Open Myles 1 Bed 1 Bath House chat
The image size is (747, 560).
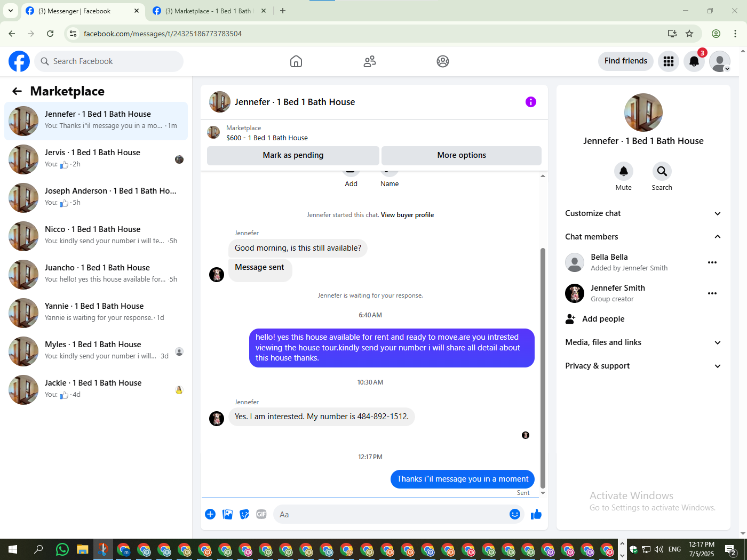coord(96,350)
